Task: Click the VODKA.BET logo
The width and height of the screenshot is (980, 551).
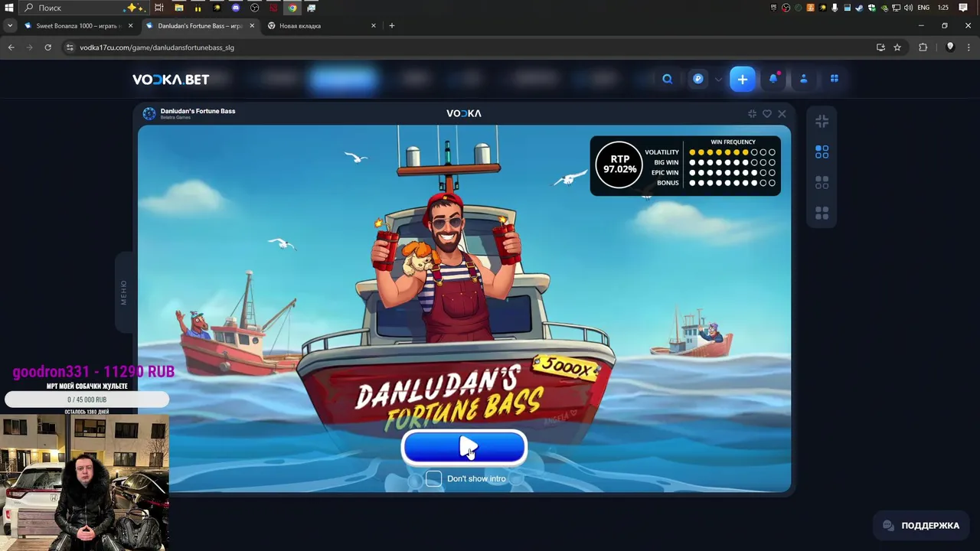Action: pos(171,79)
